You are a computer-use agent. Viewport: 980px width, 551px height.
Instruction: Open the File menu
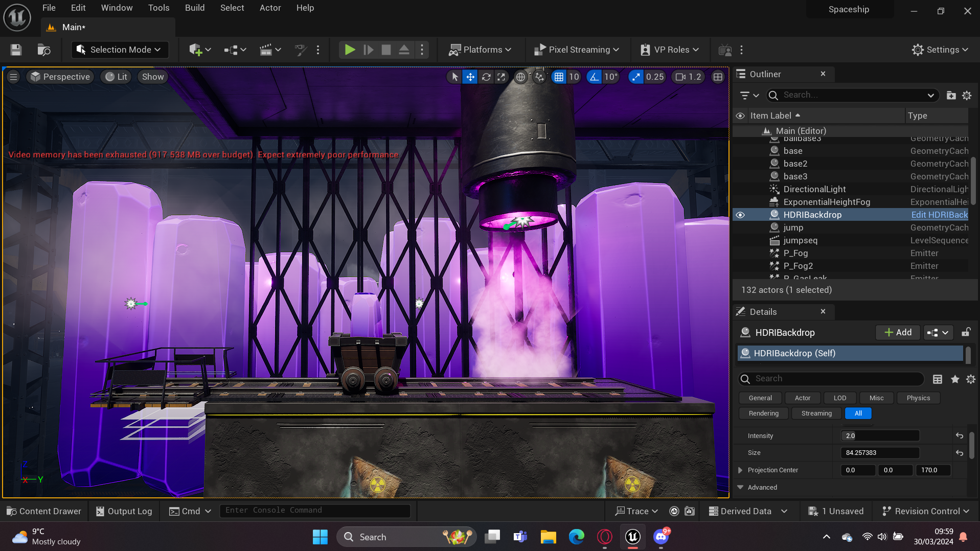point(49,8)
